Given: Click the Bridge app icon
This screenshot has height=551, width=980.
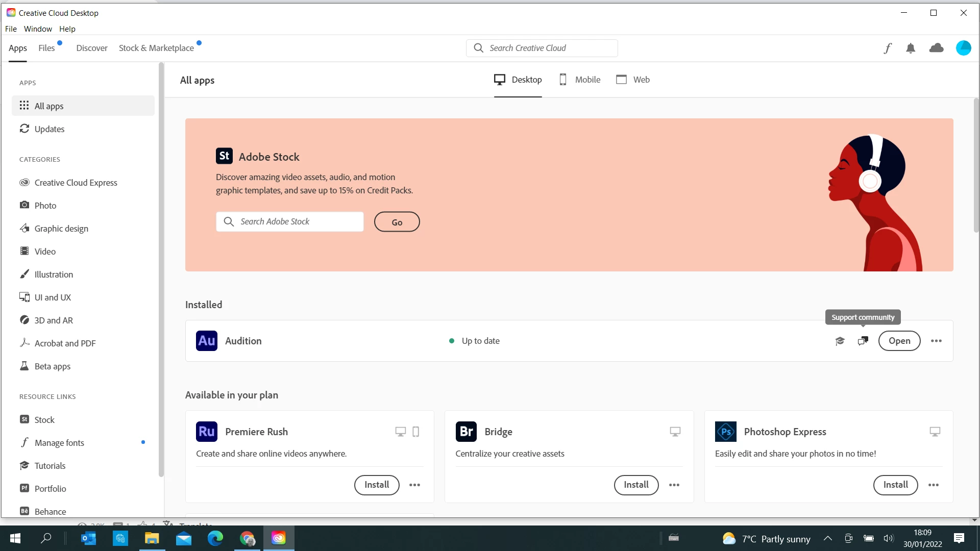Looking at the screenshot, I should [466, 432].
